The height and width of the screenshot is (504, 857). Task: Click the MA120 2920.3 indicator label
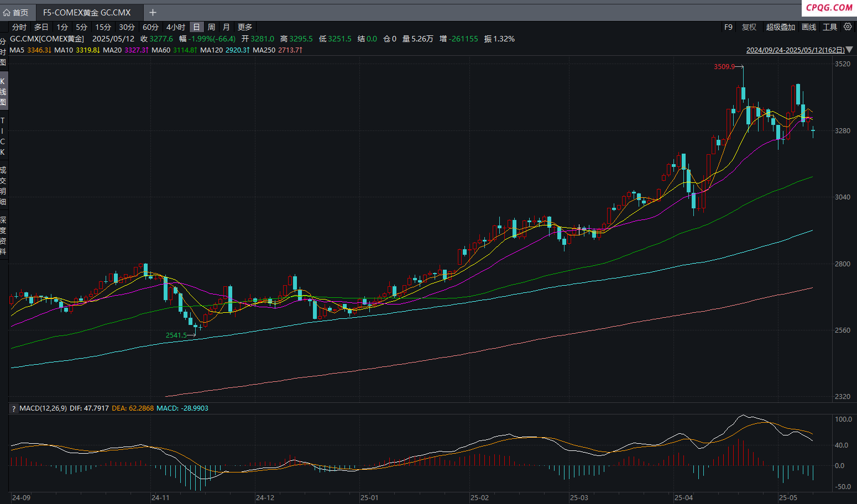(x=225, y=50)
